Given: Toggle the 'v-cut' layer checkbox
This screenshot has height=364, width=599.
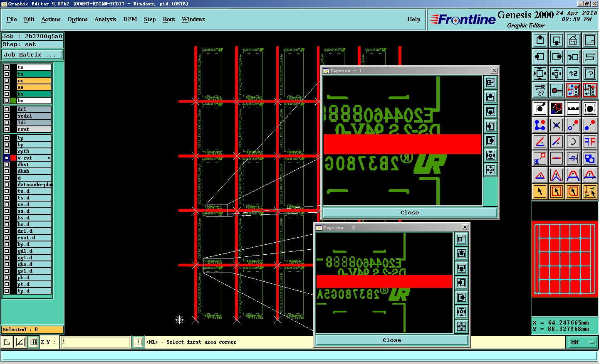Looking at the screenshot, I should coord(7,158).
